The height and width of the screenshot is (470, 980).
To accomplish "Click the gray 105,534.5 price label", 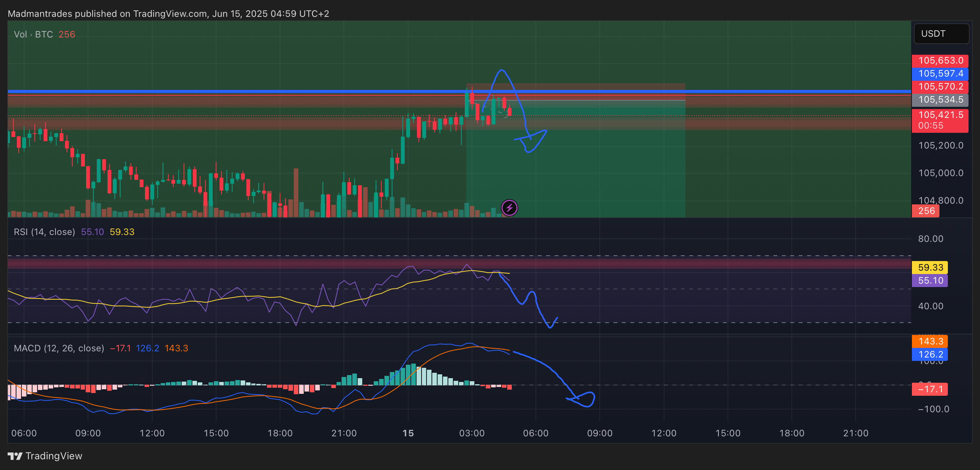I will pyautogui.click(x=940, y=100).
